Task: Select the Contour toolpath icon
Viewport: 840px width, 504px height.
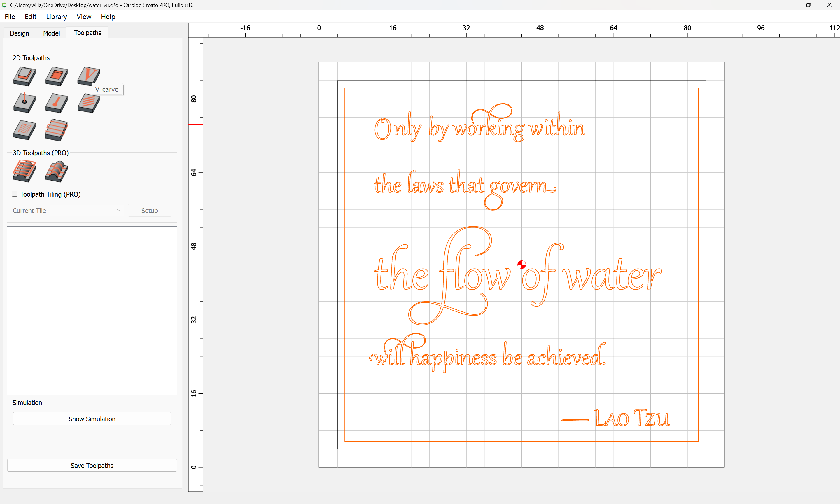Action: click(24, 76)
